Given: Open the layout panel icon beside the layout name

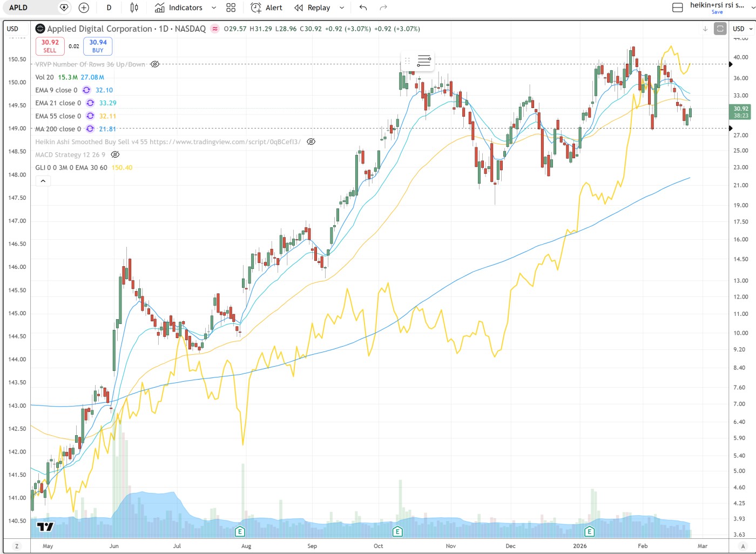Looking at the screenshot, I should tap(677, 8).
